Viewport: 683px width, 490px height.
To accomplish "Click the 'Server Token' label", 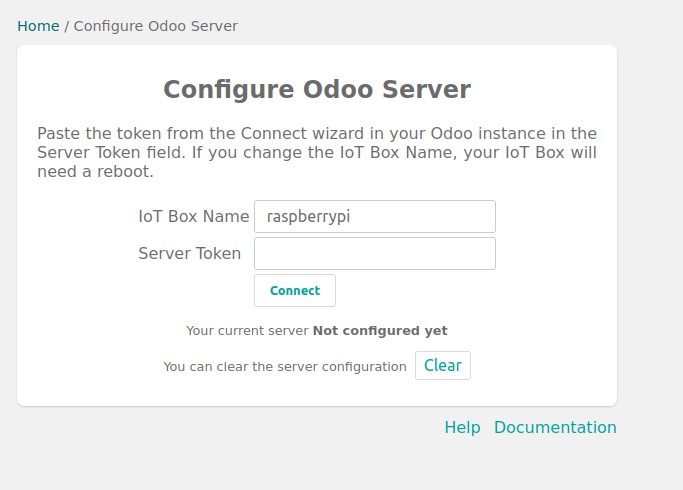I will pos(189,253).
